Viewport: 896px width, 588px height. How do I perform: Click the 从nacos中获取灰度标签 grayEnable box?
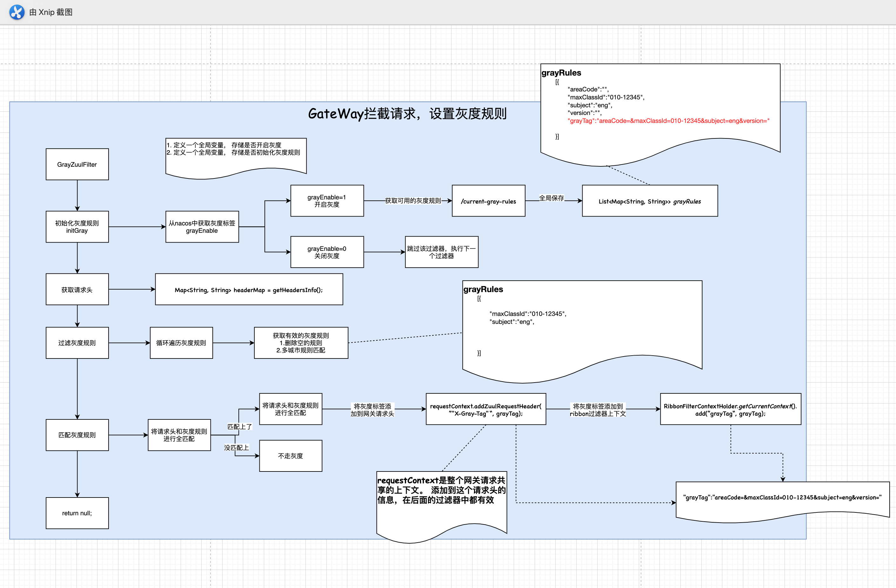coord(202,227)
